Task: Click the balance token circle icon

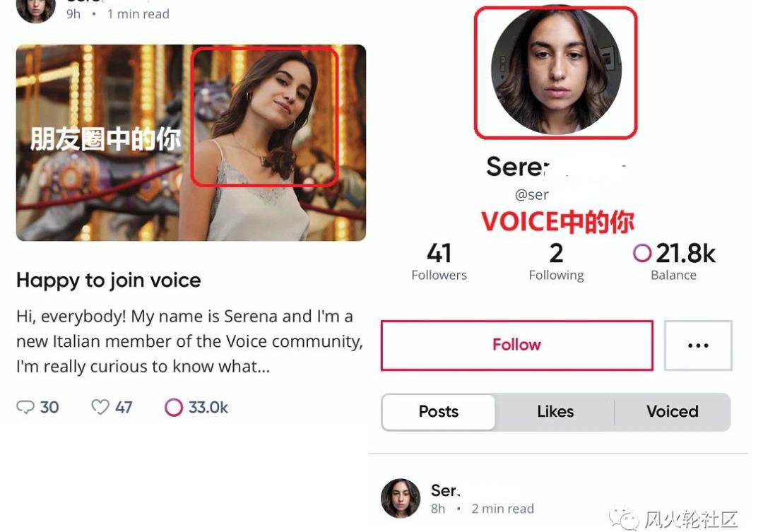Action: click(x=642, y=253)
